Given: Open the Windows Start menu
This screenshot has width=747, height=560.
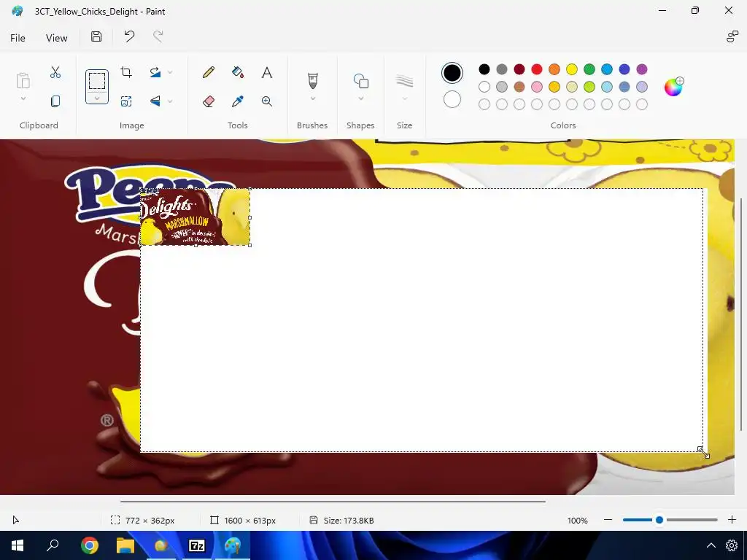Looking at the screenshot, I should point(18,545).
